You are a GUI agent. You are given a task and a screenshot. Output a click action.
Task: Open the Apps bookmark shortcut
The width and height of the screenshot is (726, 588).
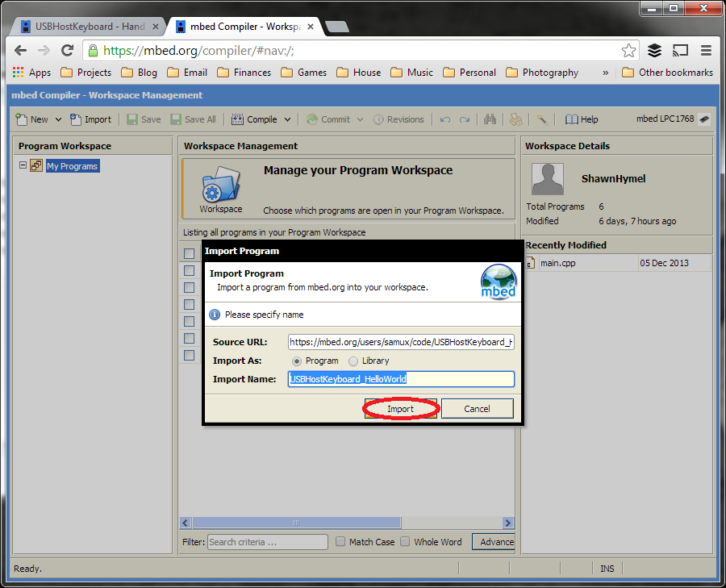[32, 73]
